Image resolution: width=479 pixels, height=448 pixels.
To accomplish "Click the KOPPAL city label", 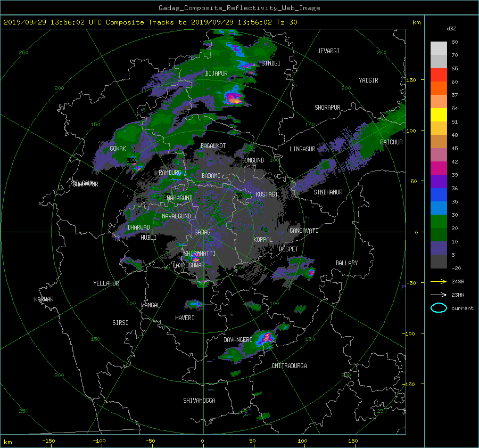I will 263,240.
